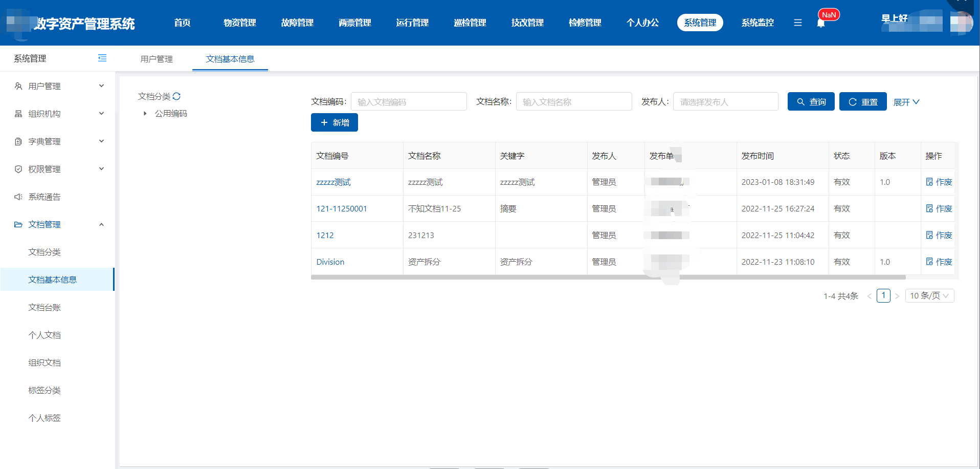This screenshot has width=980, height=469.
Task: Click the 查询 search button
Action: (811, 101)
